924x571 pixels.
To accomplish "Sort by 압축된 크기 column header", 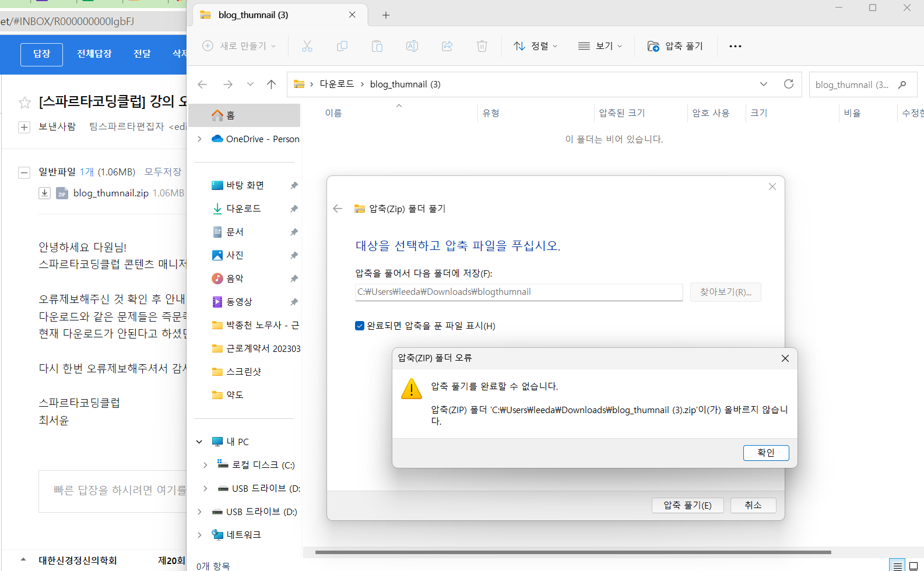I will tap(622, 113).
